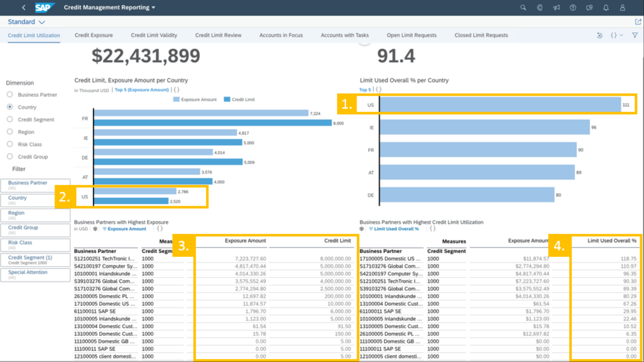Click the notifications bell icon

coord(606,8)
